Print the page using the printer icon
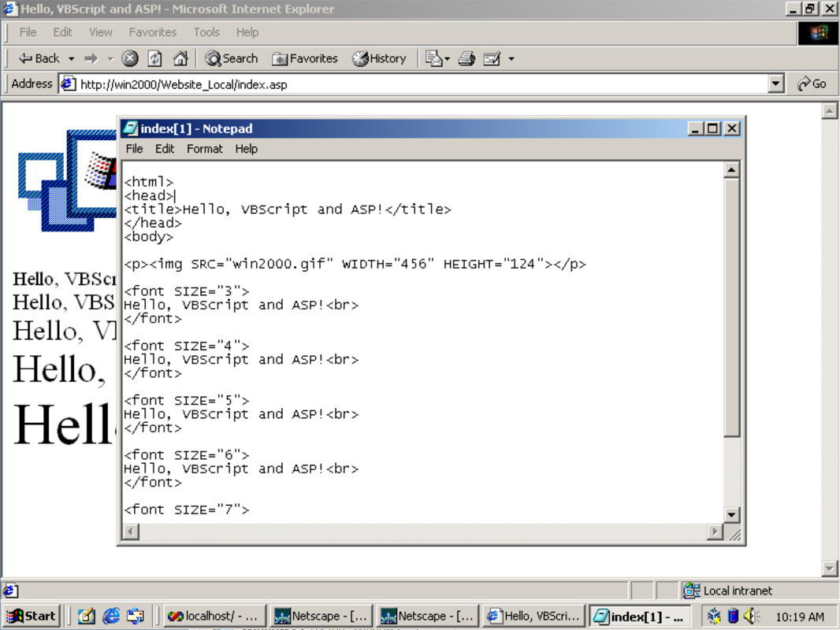This screenshot has height=630, width=840. pyautogui.click(x=466, y=58)
